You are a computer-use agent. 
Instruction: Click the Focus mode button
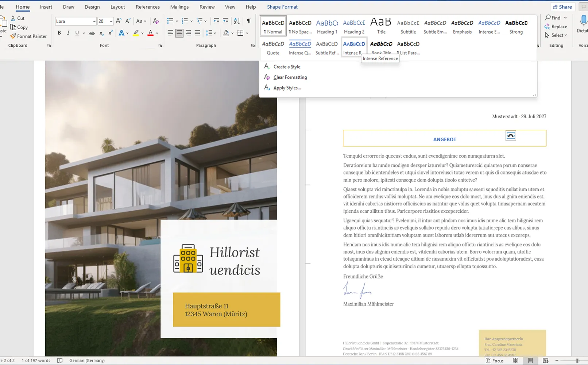[494, 360]
